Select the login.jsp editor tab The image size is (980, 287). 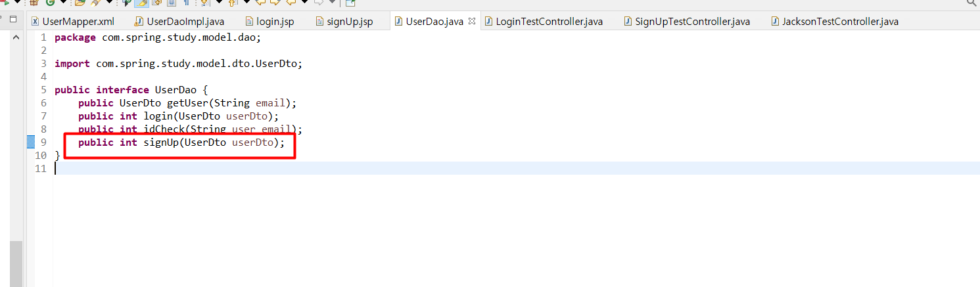pos(269,22)
